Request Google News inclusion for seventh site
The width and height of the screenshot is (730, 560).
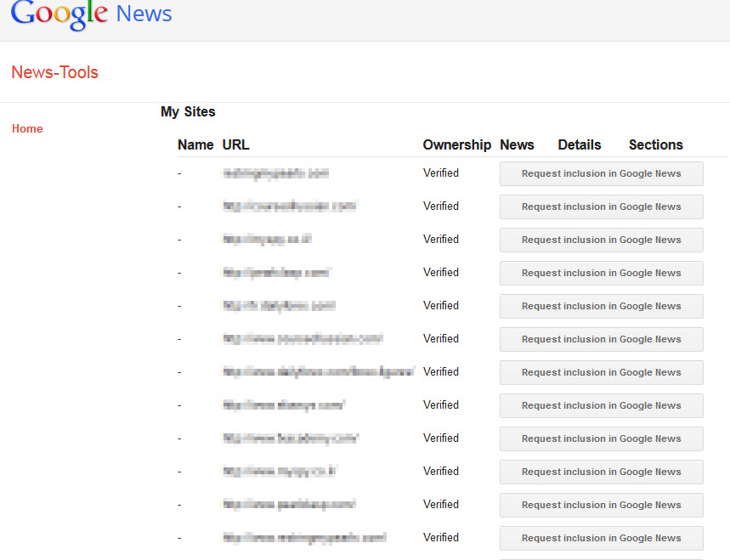(602, 372)
